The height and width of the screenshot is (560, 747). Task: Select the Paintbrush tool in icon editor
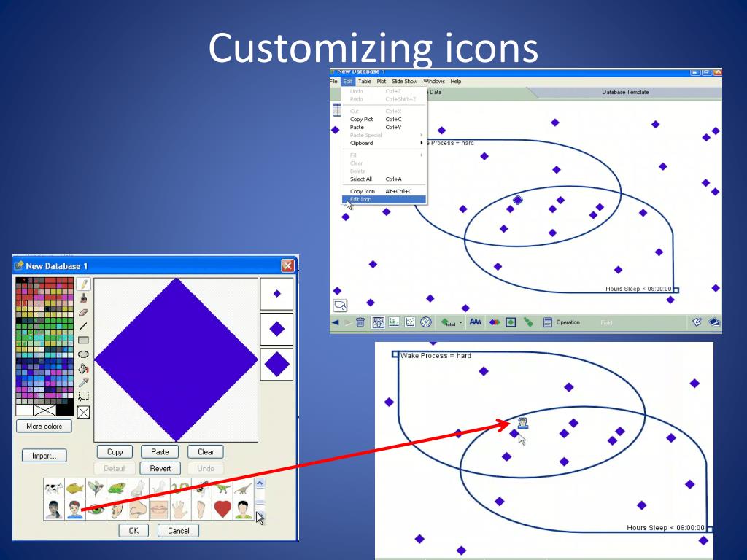[x=83, y=298]
